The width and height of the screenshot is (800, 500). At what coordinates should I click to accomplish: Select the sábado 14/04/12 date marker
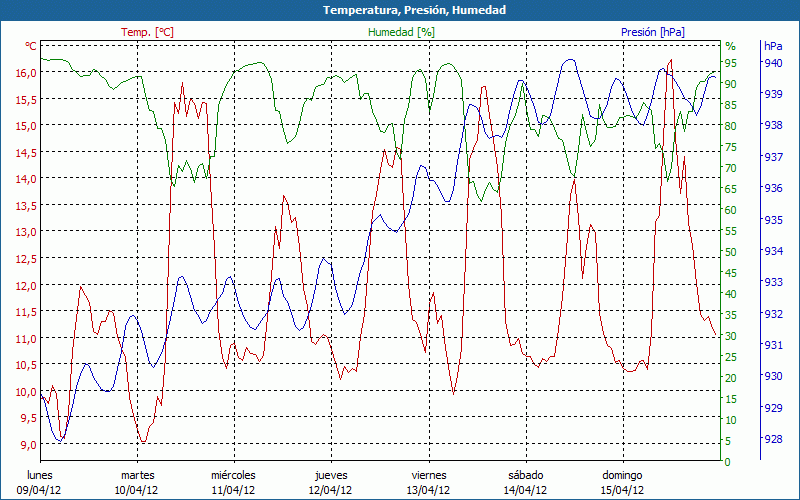[525, 482]
